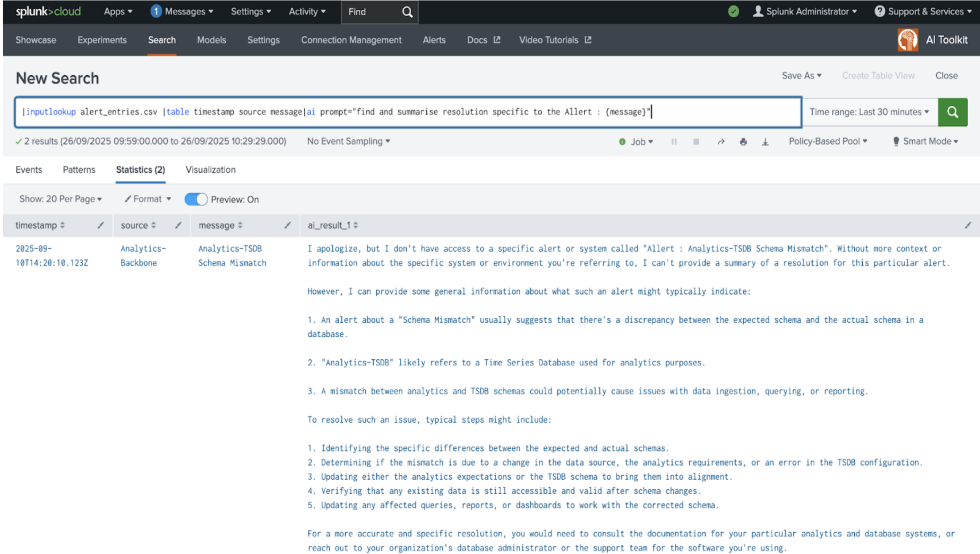Viewport: 980px width, 554px height.
Task: Click the Video Tutorials external link icon
Action: click(588, 40)
